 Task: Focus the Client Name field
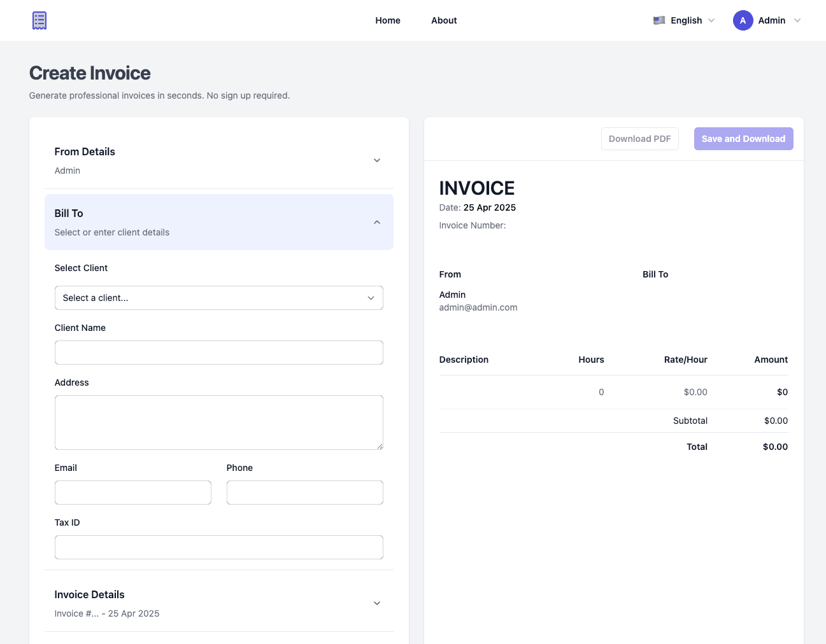(x=219, y=353)
